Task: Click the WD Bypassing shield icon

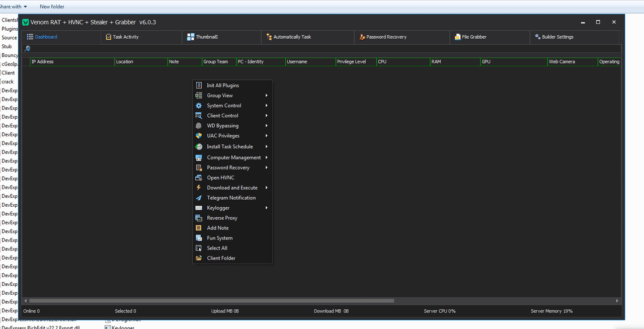Action: tap(199, 125)
